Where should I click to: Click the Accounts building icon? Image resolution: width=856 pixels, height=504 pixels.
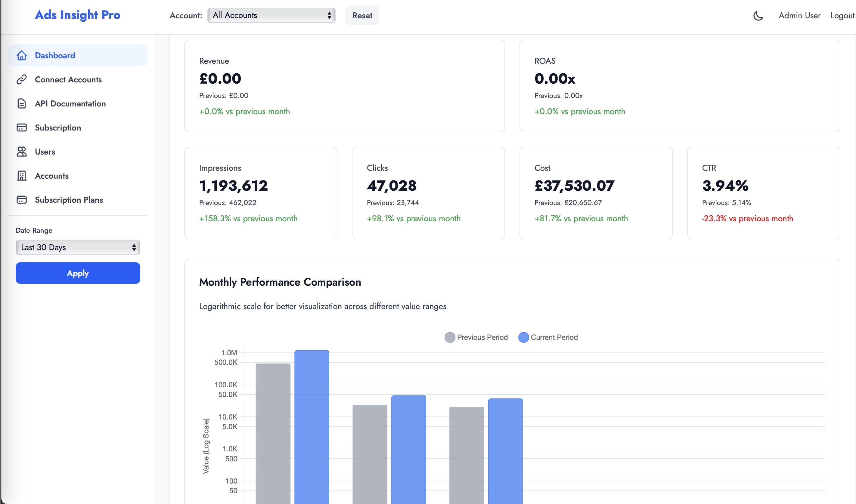[x=22, y=176]
